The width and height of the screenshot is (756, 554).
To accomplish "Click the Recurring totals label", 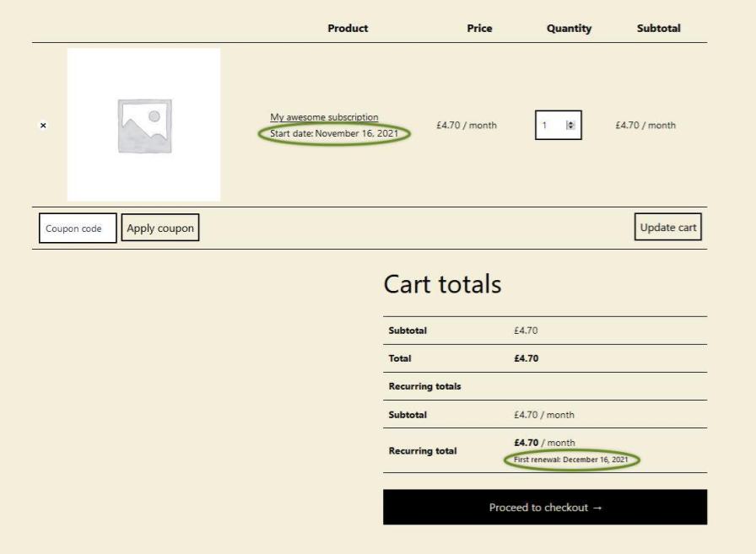I will point(424,386).
